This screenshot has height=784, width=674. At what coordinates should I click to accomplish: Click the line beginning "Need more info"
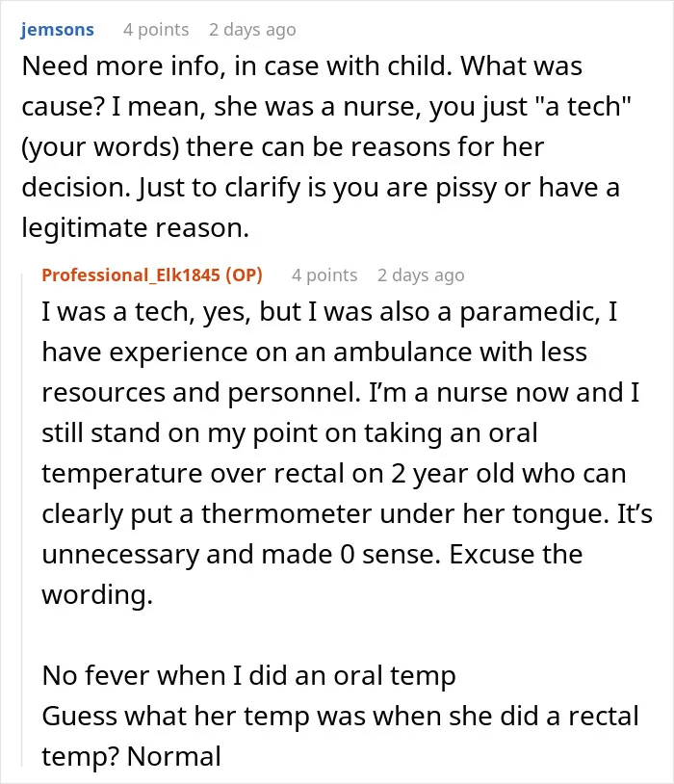pyautogui.click(x=302, y=66)
